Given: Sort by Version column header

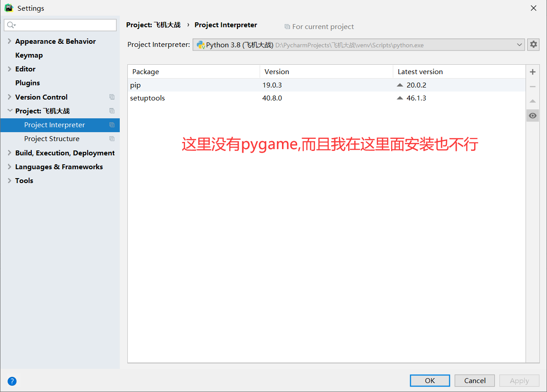Looking at the screenshot, I should tap(326, 71).
